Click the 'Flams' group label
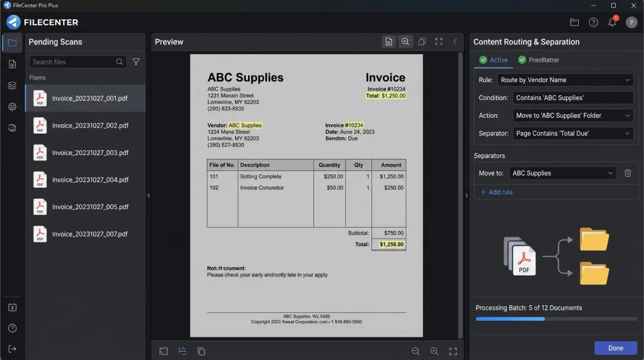Image resolution: width=644 pixels, height=360 pixels. (x=38, y=78)
